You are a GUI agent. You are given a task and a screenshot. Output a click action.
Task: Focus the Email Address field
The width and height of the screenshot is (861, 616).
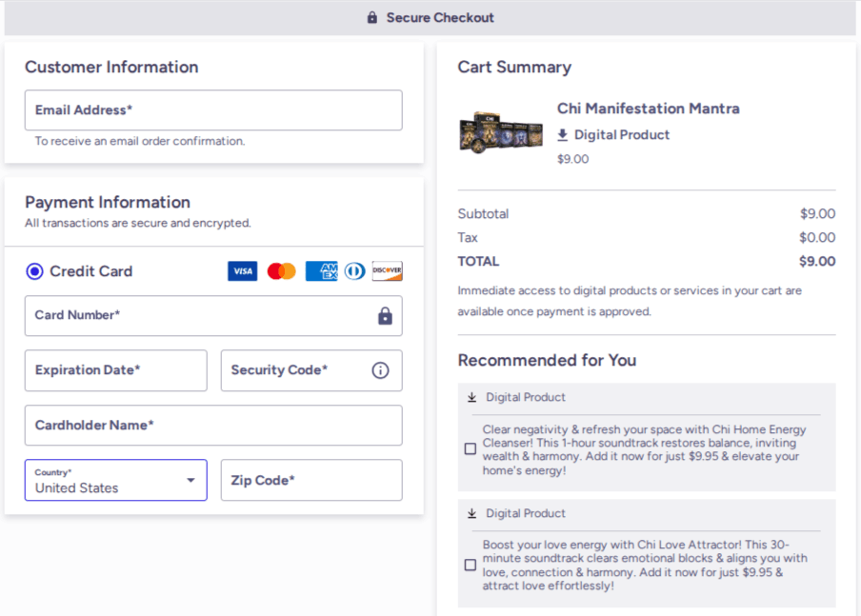[x=213, y=110]
